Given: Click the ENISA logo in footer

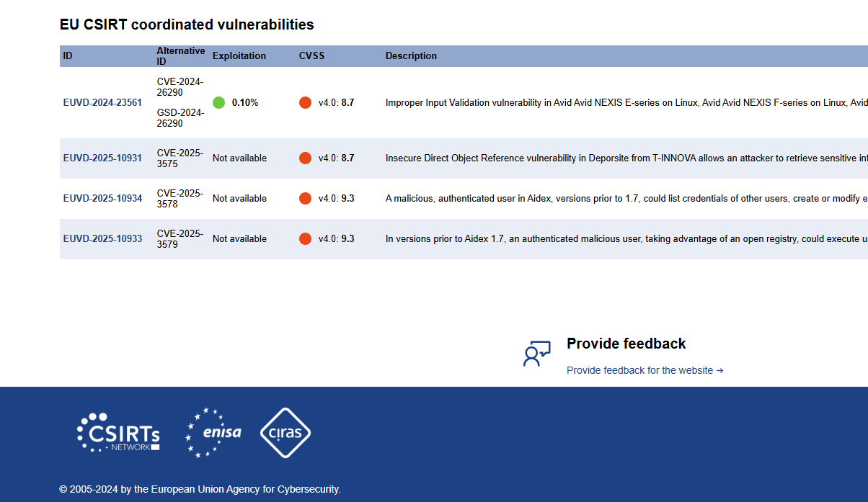Looking at the screenshot, I should coord(213,432).
